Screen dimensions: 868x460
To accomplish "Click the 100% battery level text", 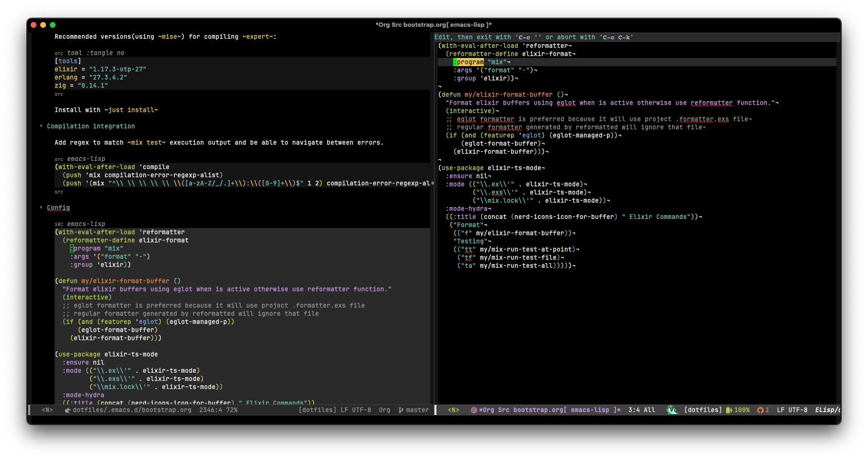I will point(742,410).
